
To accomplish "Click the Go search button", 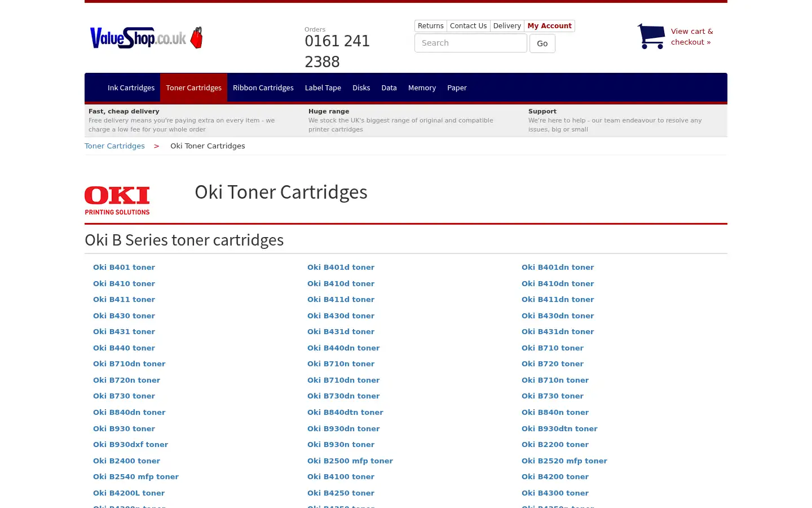I will pos(542,43).
